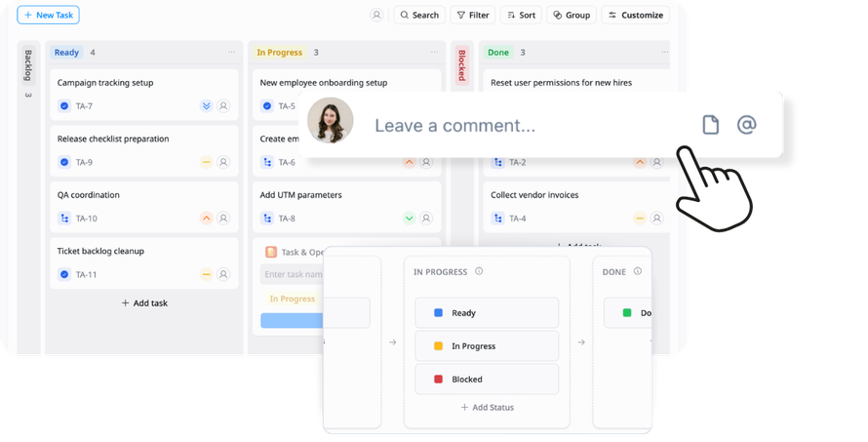Open the Ready column more options menu
868x442 pixels.
point(231,52)
